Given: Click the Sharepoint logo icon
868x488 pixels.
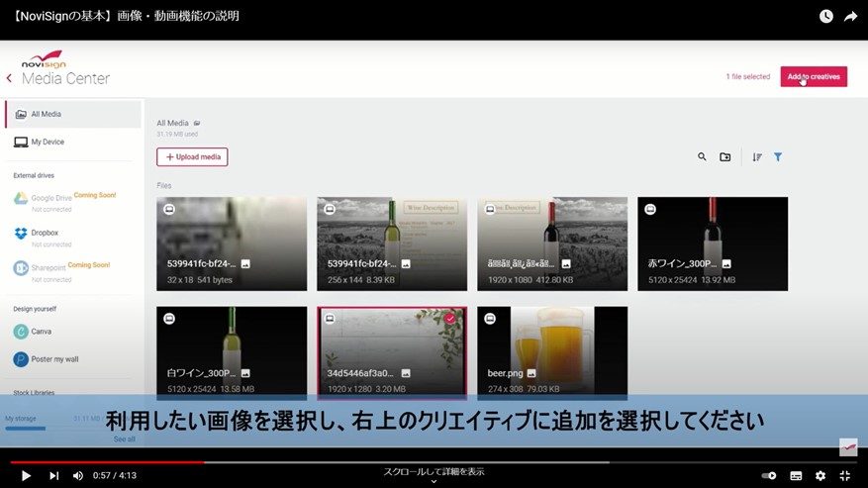Looking at the screenshot, I should coord(21,268).
